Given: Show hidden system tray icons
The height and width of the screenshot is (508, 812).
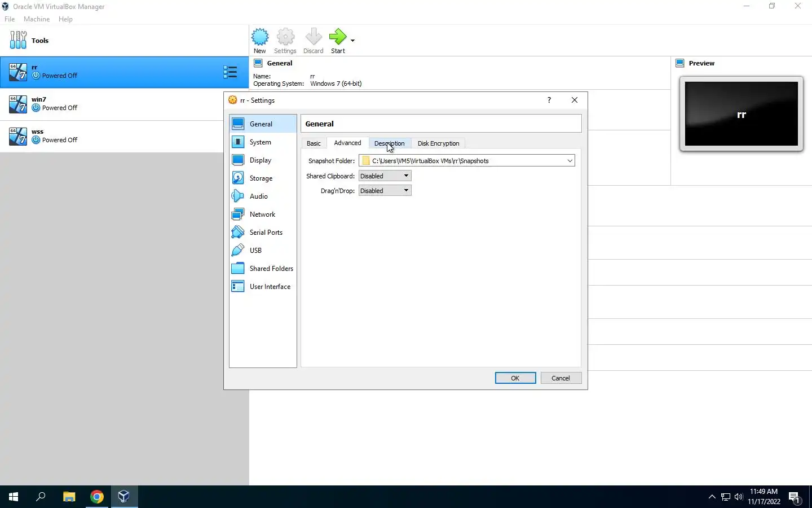Looking at the screenshot, I should pos(712,497).
